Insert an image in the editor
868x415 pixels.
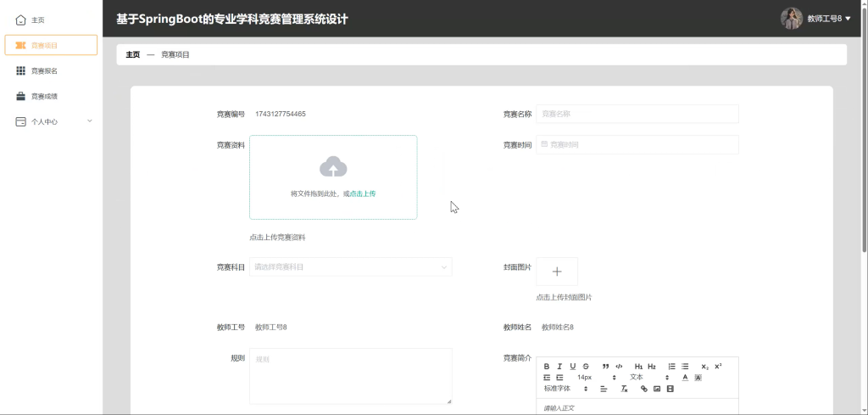click(x=657, y=389)
